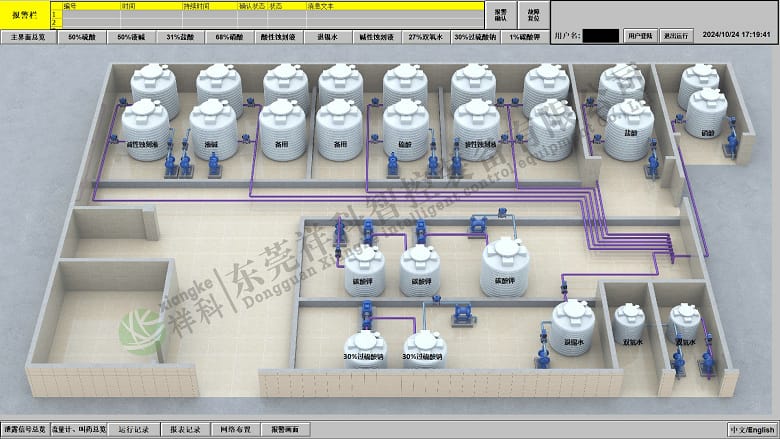Open 报表记录 from the bottom bar
Viewport: 780px width, 439px height.
[x=186, y=429]
